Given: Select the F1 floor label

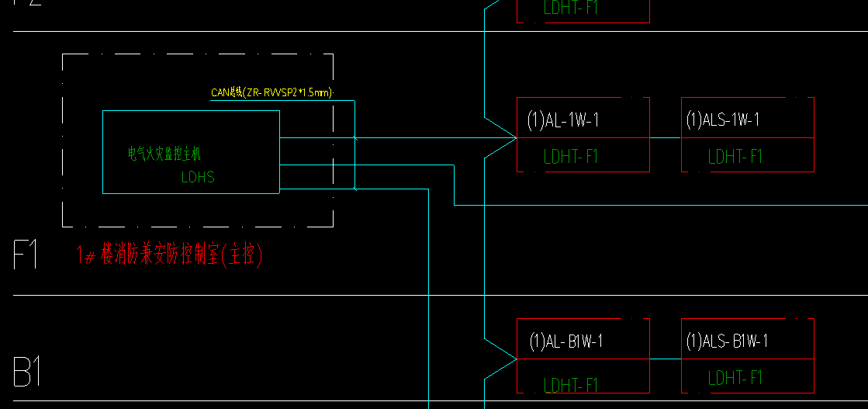Looking at the screenshot, I should tap(26, 255).
